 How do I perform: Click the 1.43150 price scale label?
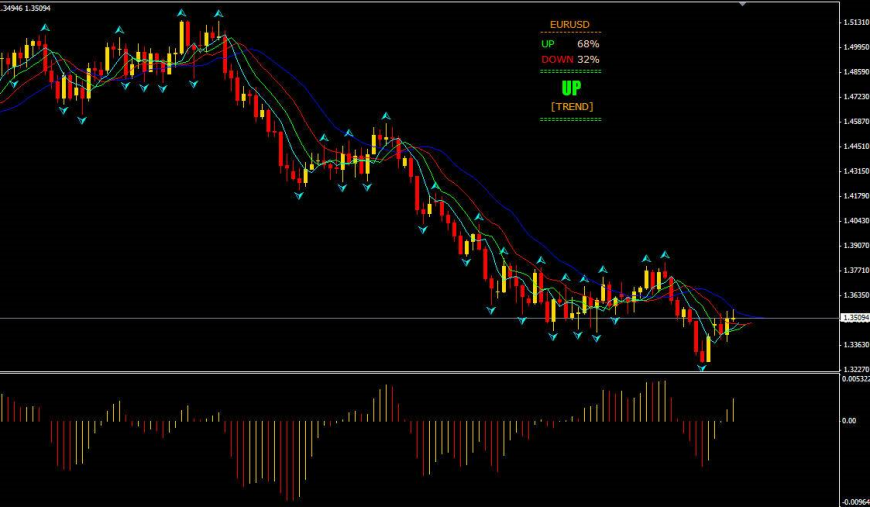(x=856, y=171)
